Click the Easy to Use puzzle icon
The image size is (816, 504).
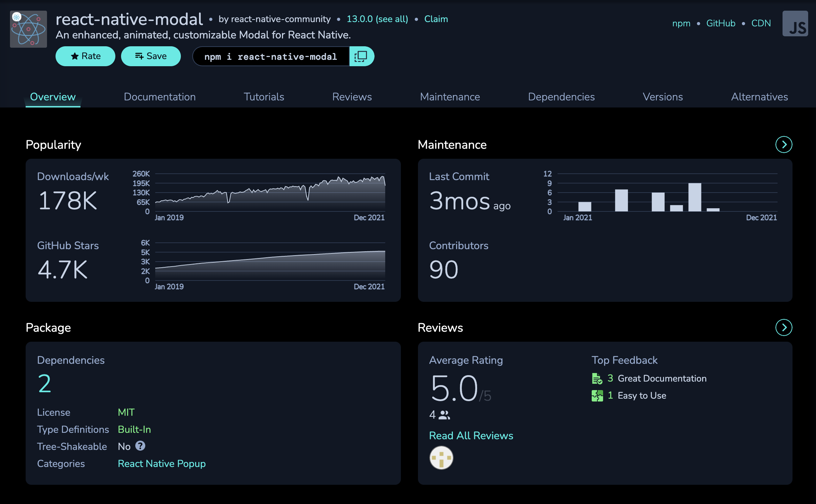597,395
